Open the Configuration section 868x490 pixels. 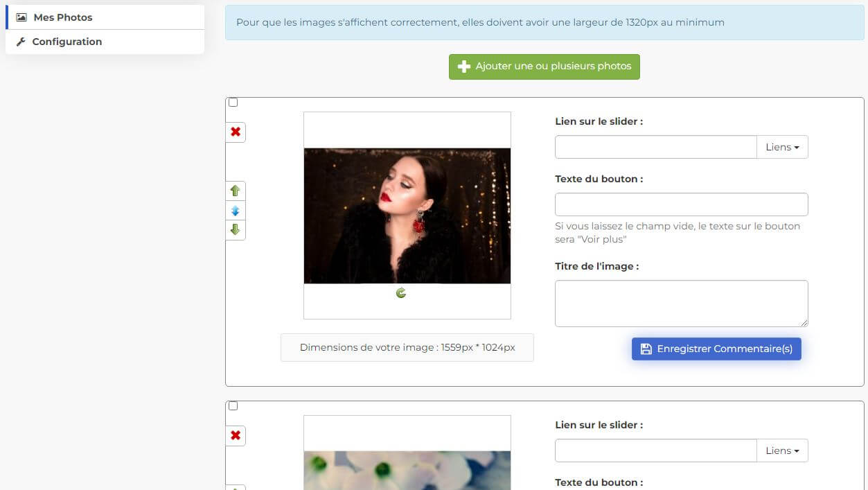pyautogui.click(x=105, y=42)
